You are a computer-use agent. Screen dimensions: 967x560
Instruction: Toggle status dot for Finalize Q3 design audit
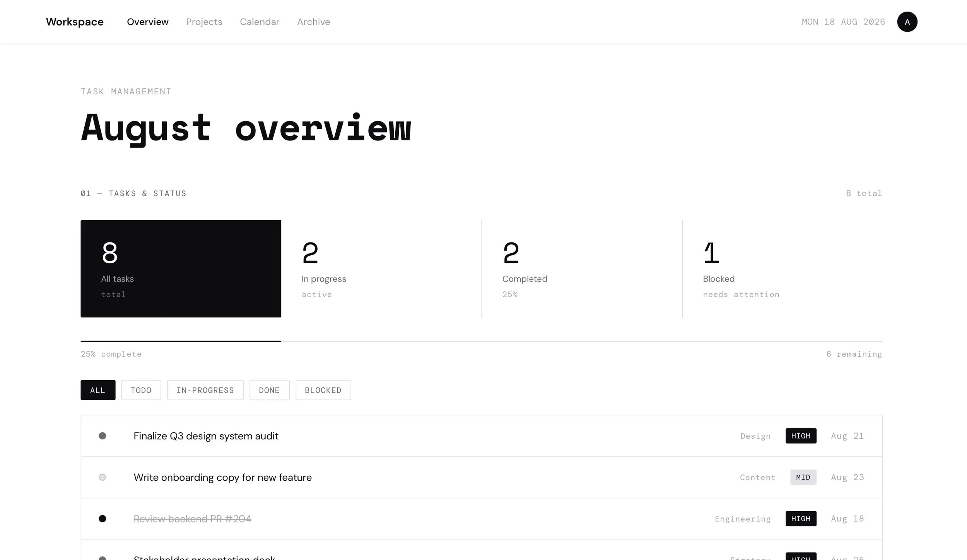point(103,436)
